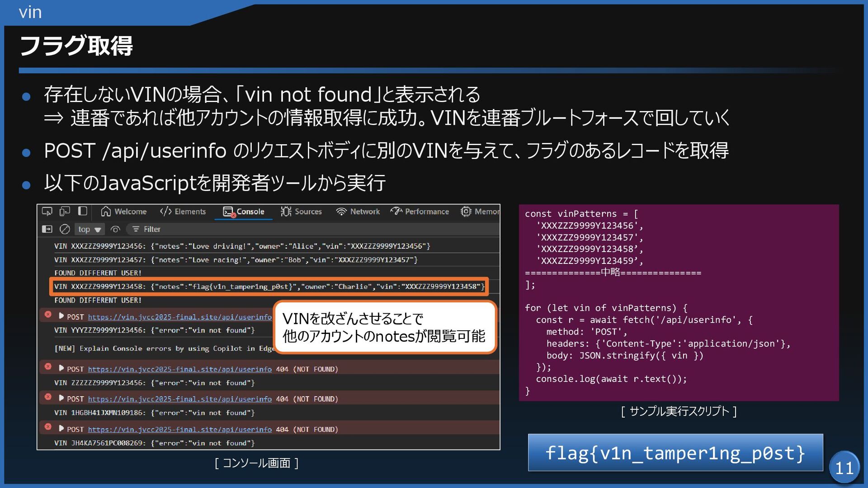Toggle the device emulation icon

65,211
